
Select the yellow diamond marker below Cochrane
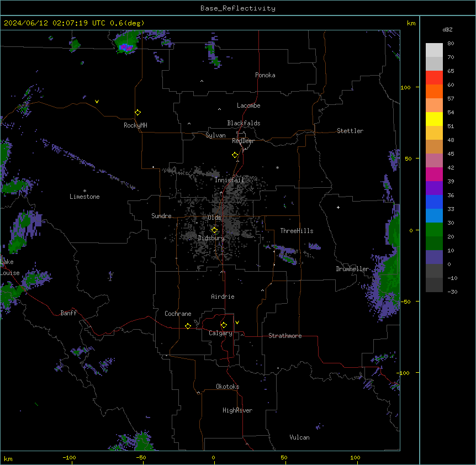click(188, 326)
